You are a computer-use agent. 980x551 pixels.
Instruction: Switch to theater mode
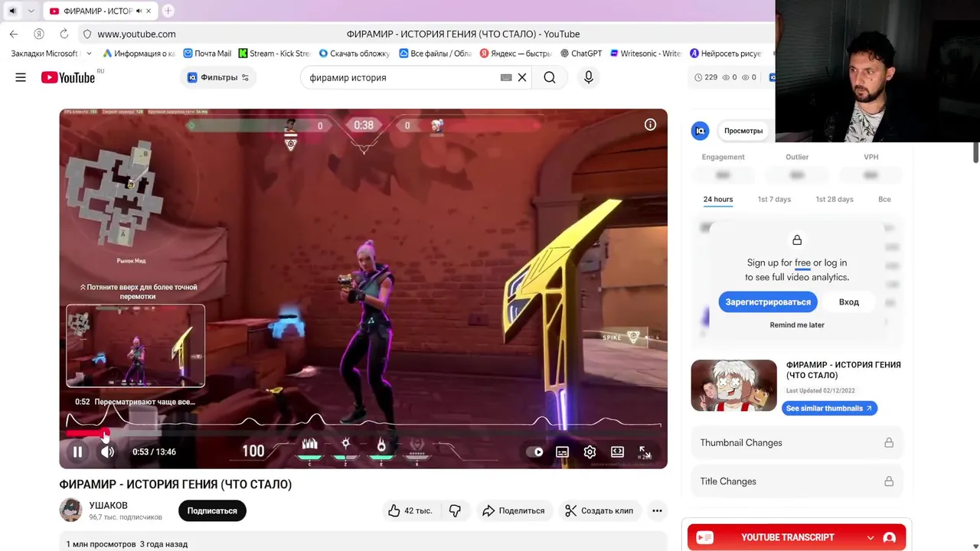tap(617, 452)
